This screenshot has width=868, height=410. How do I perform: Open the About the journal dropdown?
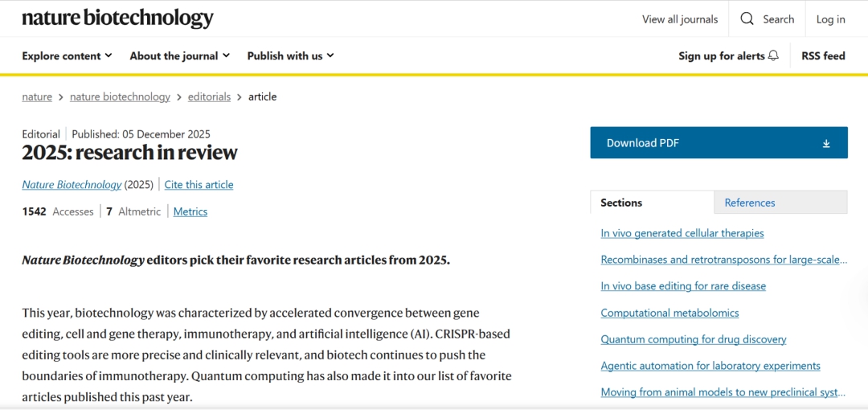(179, 55)
